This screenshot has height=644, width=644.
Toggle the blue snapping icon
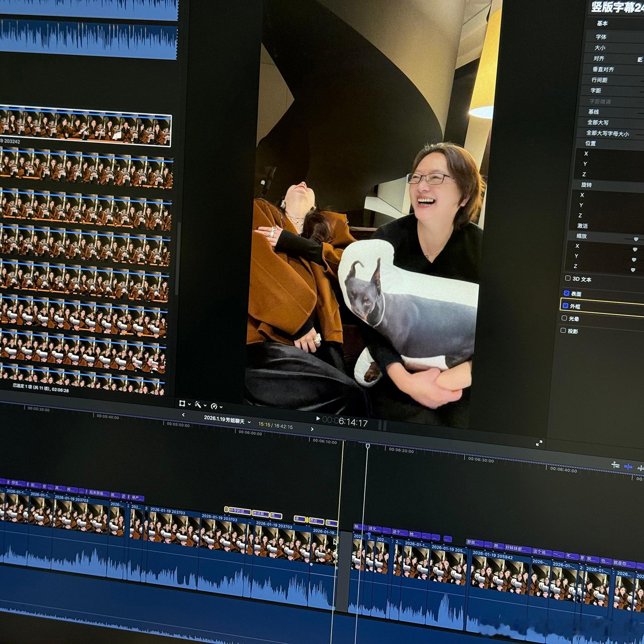pos(628,467)
